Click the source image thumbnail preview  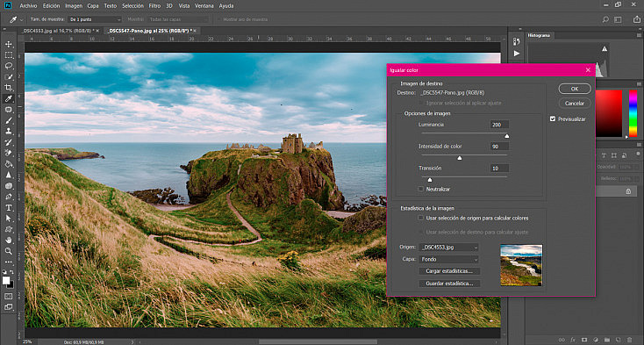click(x=521, y=265)
